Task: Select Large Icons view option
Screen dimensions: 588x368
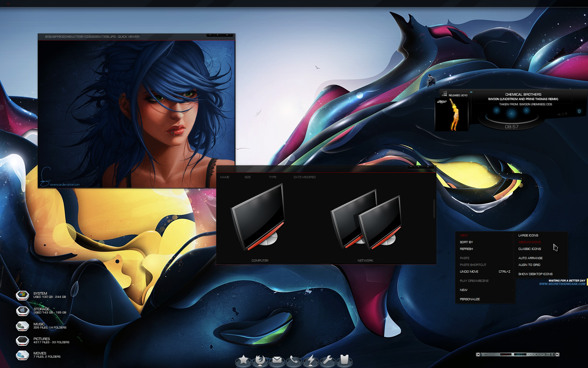Action: point(541,236)
